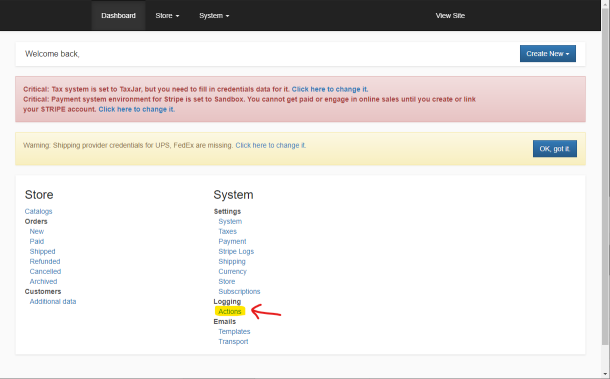Expand the System dropdown in navbar
Screen dimensions: 610x379
coord(214,16)
